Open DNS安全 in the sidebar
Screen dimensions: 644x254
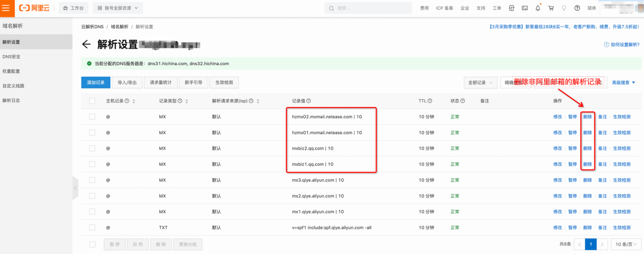pos(36,57)
